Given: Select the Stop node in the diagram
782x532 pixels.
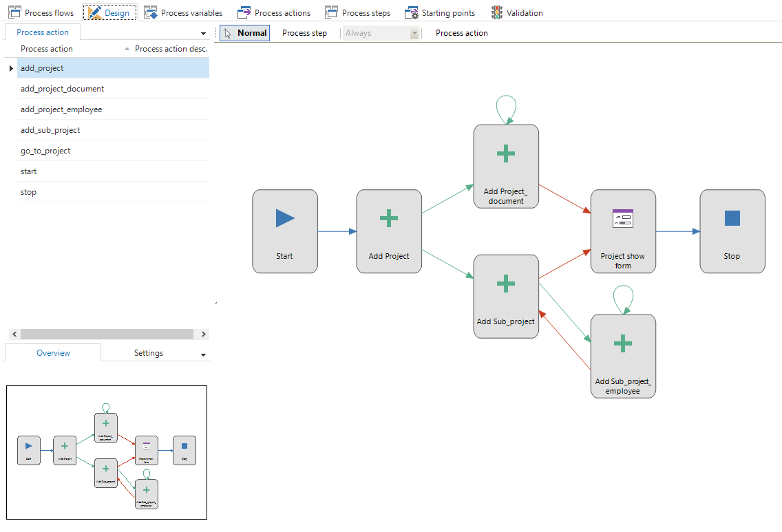Looking at the screenshot, I should [732, 231].
